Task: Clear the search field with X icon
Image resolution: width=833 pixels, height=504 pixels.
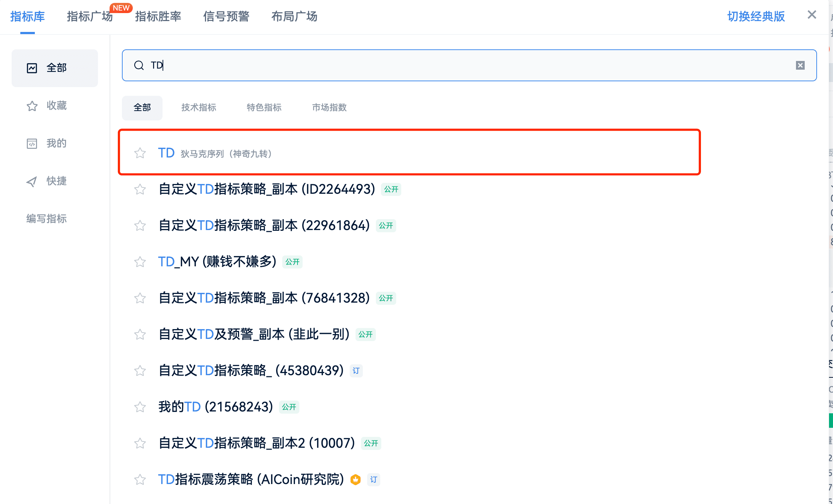Action: [x=800, y=65]
